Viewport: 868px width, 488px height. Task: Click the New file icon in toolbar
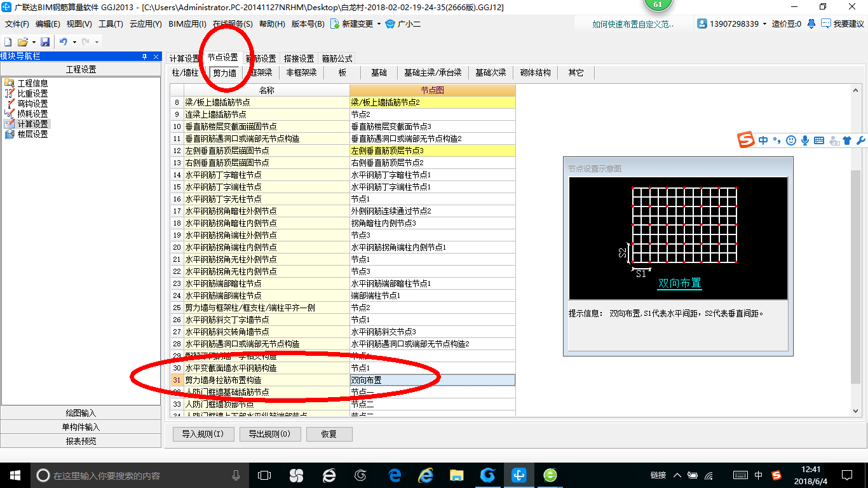[x=8, y=42]
